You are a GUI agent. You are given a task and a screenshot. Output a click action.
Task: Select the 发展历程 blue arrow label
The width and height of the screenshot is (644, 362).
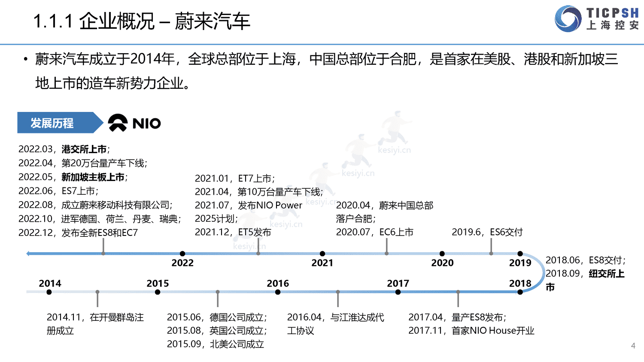[x=60, y=123]
